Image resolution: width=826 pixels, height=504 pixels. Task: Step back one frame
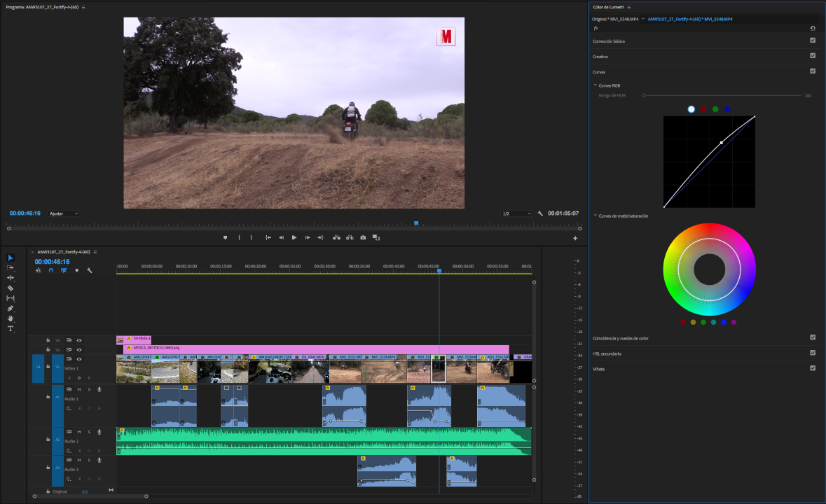(x=282, y=238)
